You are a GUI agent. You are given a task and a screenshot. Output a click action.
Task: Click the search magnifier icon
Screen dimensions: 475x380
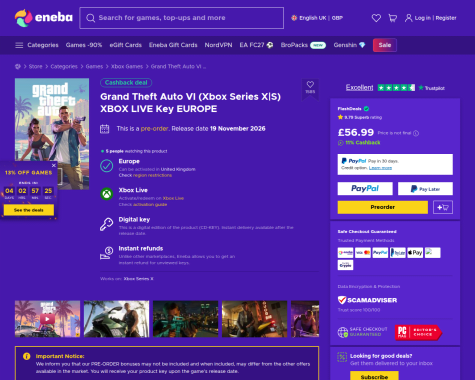pos(90,18)
